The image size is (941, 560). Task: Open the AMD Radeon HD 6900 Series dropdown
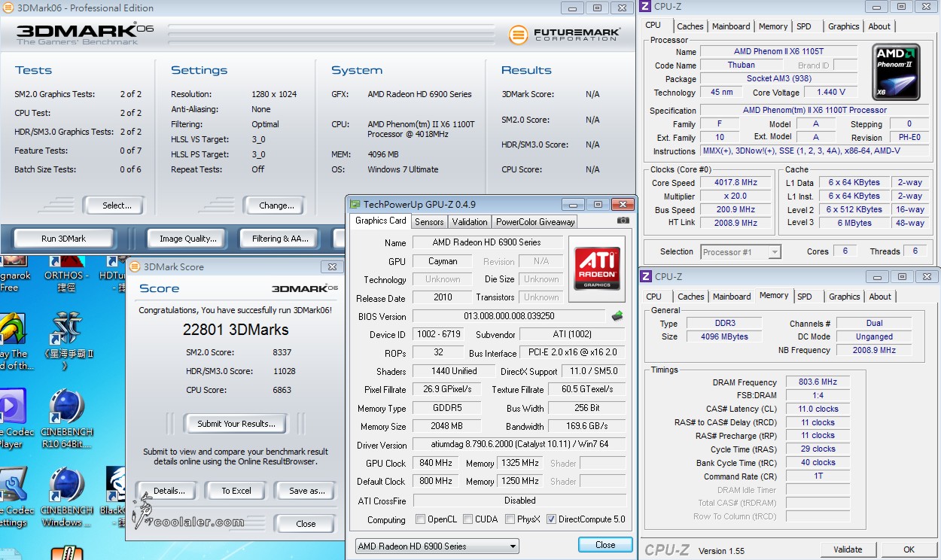click(437, 546)
